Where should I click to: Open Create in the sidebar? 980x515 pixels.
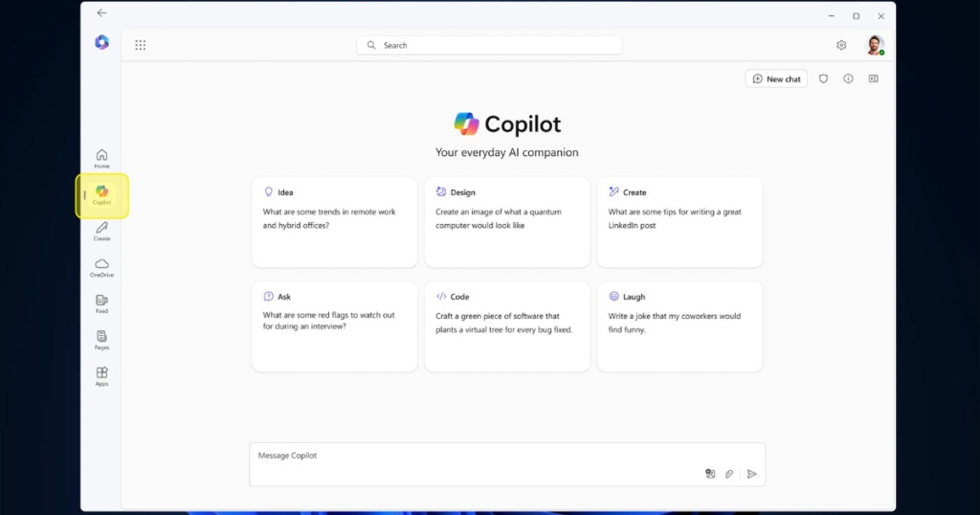click(101, 232)
